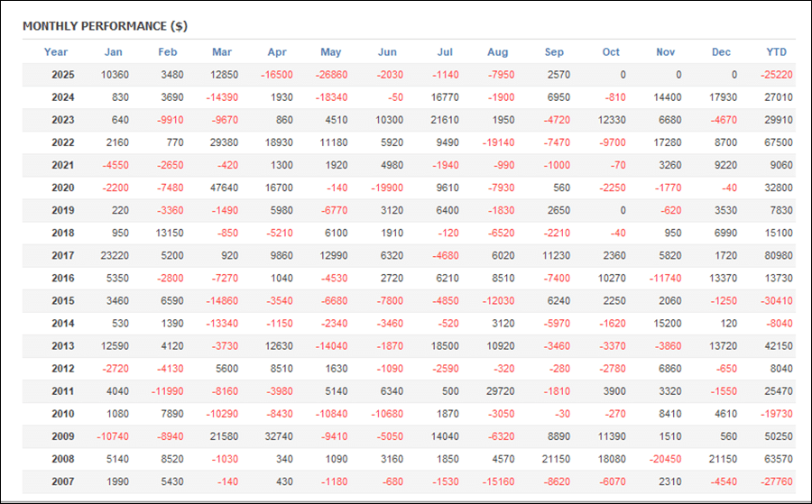Select the 2017 year row label
The image size is (812, 504).
click(x=63, y=256)
